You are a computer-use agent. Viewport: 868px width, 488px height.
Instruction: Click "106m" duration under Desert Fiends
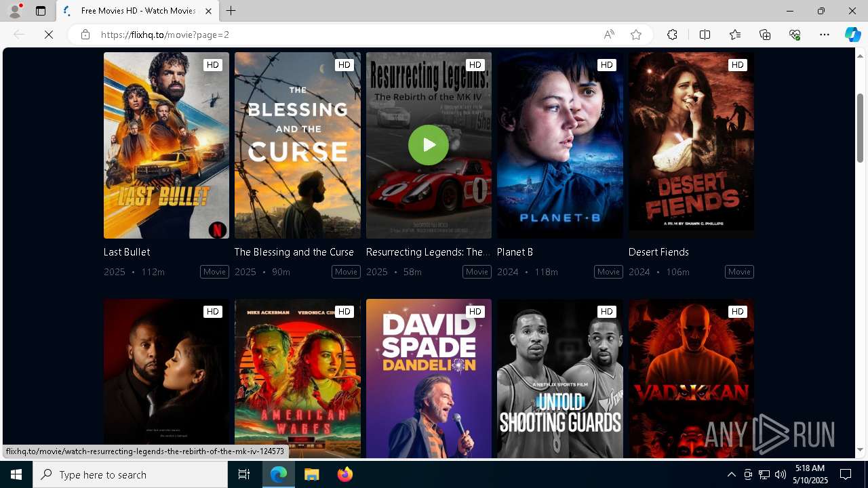click(677, 272)
